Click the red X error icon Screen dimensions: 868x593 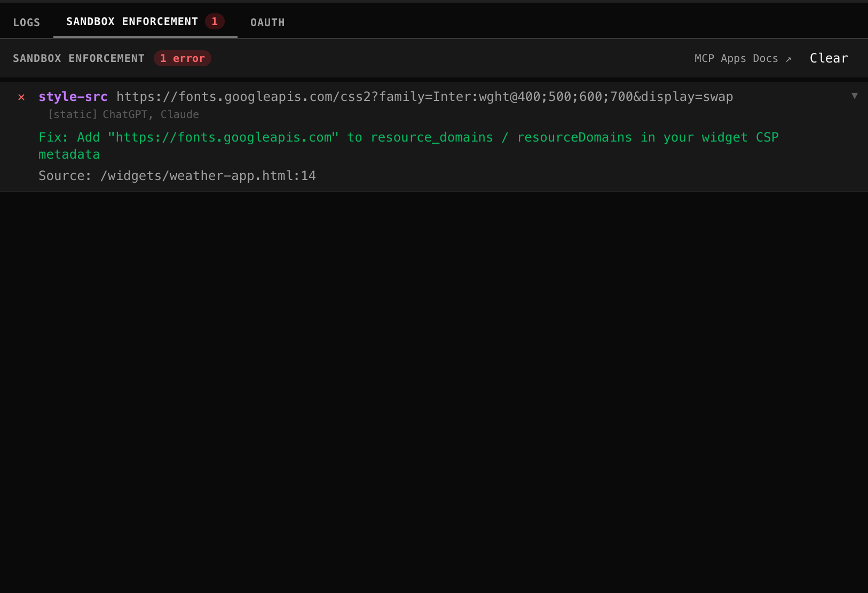pyautogui.click(x=21, y=97)
